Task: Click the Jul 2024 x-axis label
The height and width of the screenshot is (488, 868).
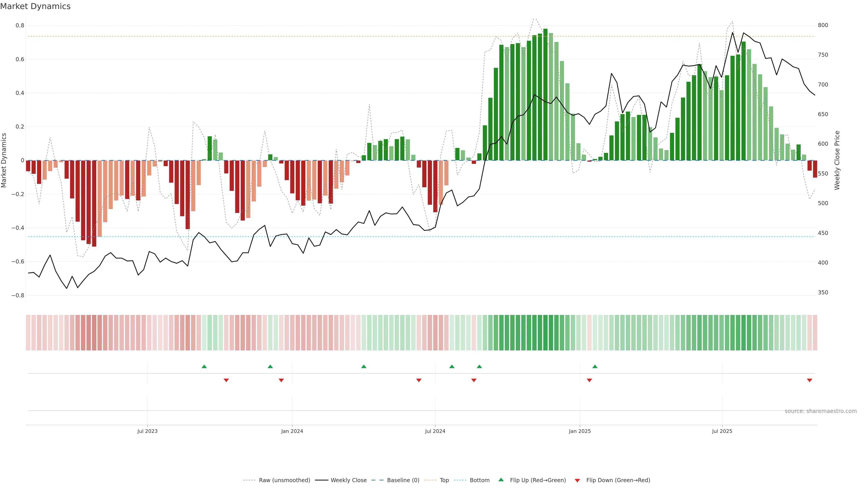Action: point(435,431)
